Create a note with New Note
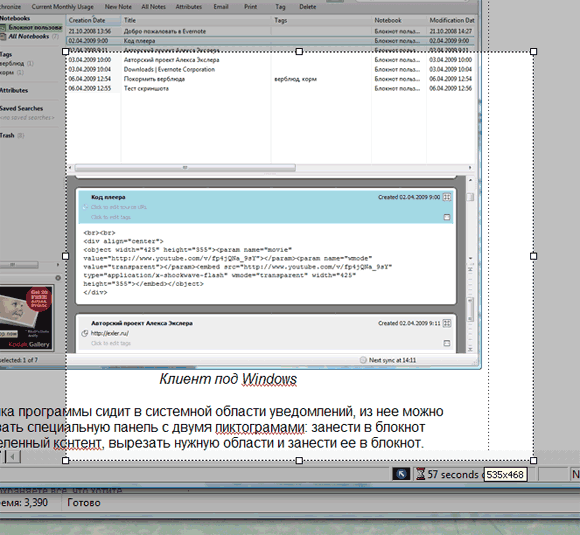 (118, 7)
